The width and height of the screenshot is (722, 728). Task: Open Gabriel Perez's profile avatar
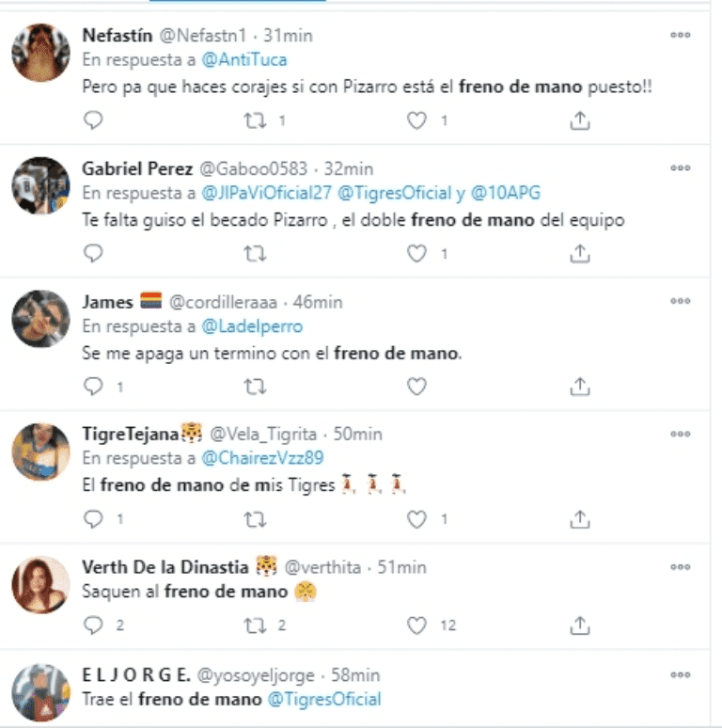[40, 185]
